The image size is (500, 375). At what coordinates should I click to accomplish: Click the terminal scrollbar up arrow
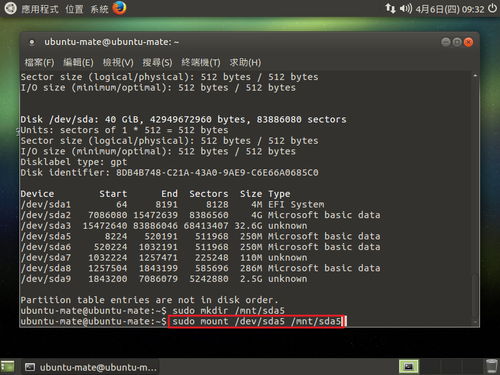tap(475, 76)
